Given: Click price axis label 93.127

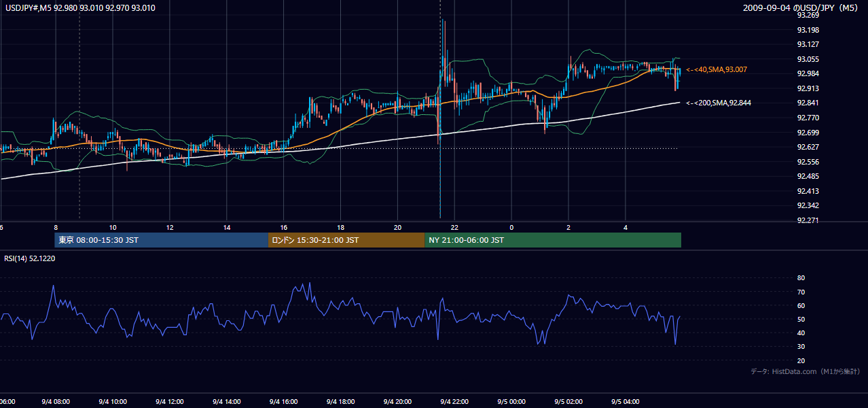Looking at the screenshot, I should click(x=808, y=45).
